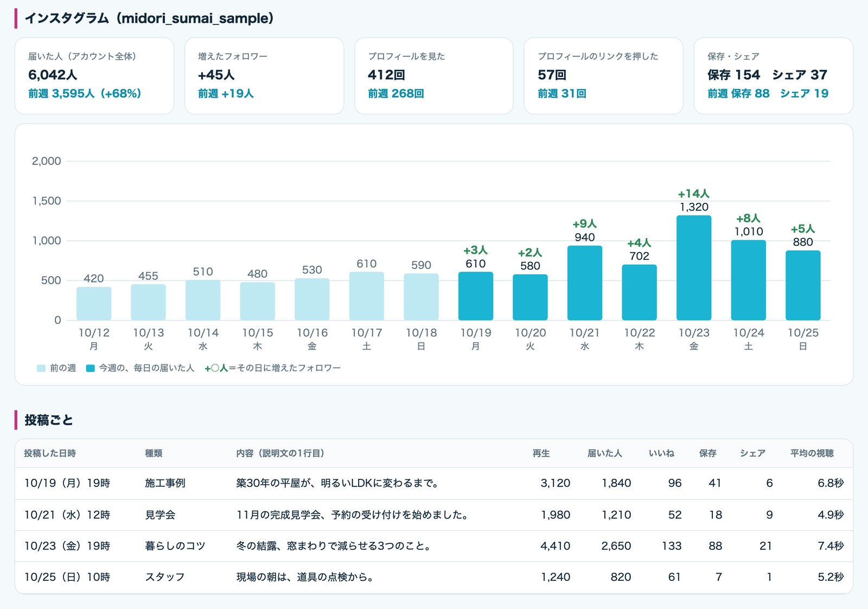This screenshot has width=868, height=609.
Task: Select post row 冬の結露、窓まわりで減らせる3つのこと。
Action: [434, 546]
